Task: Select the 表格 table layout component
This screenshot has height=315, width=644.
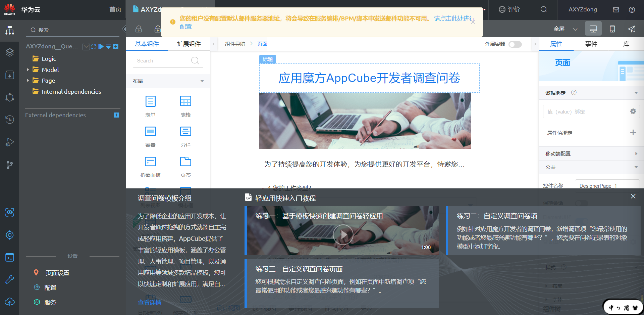Action: coord(185,106)
